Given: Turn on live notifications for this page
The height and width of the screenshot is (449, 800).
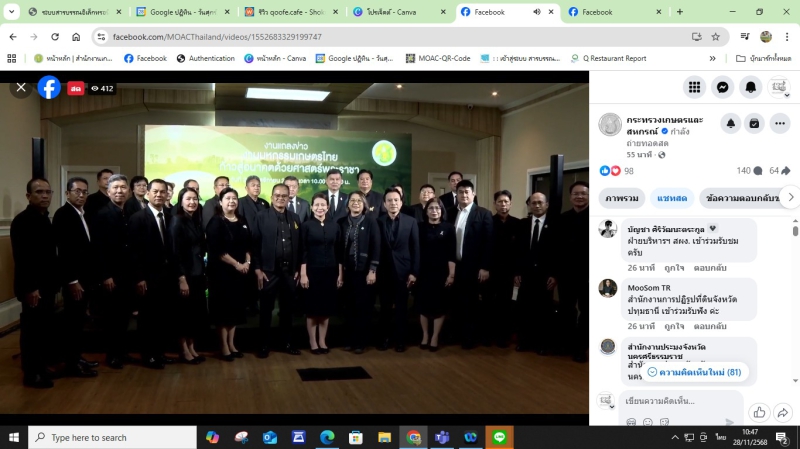Looking at the screenshot, I should [731, 123].
